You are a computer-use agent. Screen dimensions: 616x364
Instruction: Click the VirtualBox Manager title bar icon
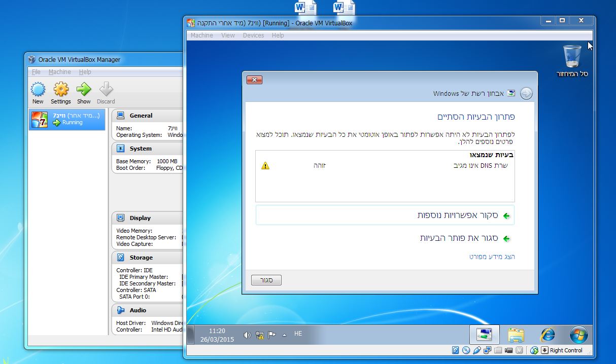click(x=32, y=59)
